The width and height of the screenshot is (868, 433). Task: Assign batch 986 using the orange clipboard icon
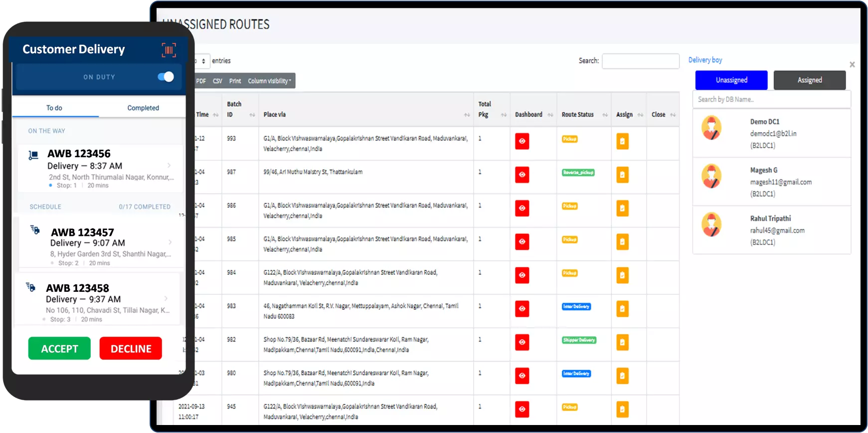(622, 208)
